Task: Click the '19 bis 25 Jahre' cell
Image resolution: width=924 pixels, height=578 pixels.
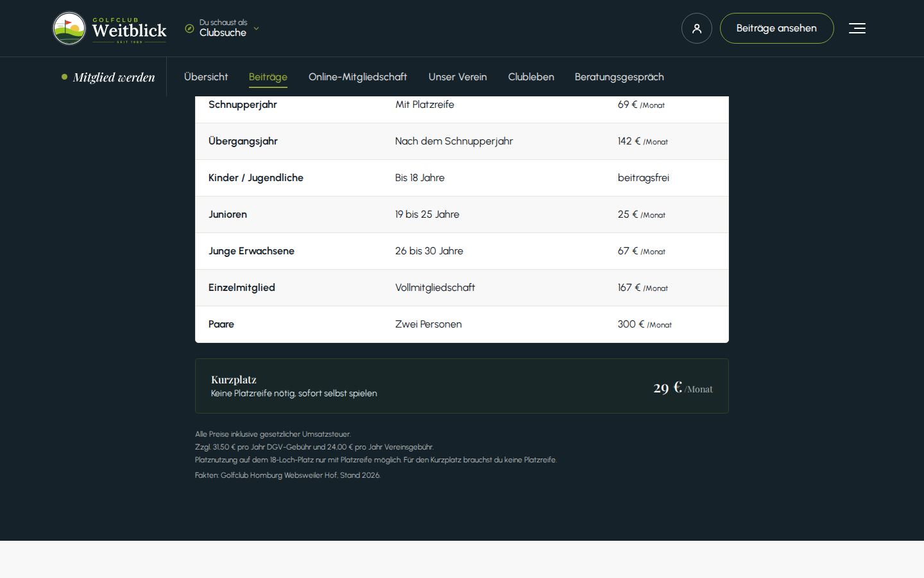Action: (427, 215)
